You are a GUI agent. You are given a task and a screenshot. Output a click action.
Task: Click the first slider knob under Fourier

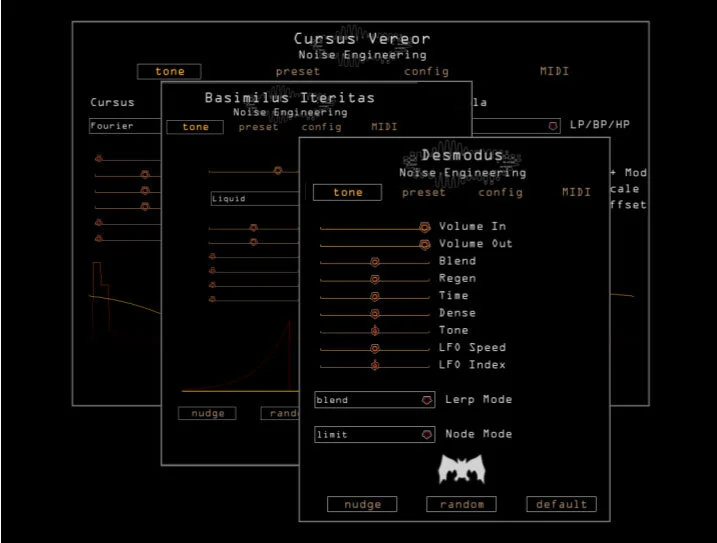click(99, 159)
